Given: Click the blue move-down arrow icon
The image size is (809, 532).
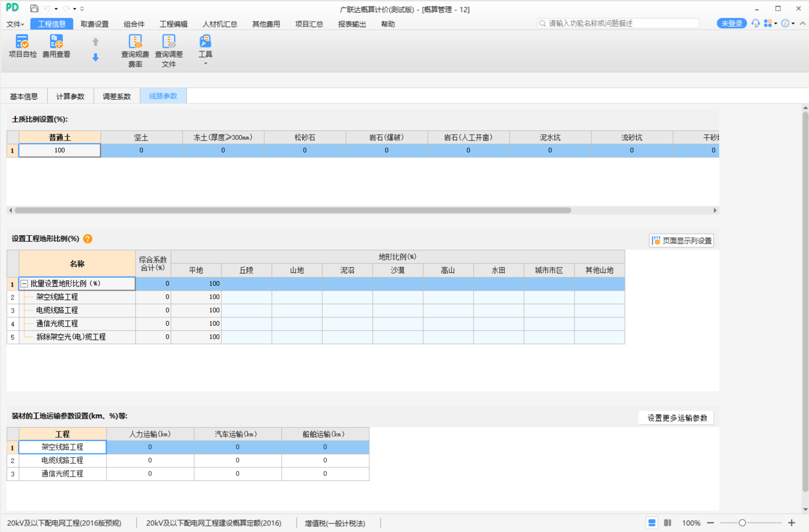Looking at the screenshot, I should coord(95,58).
